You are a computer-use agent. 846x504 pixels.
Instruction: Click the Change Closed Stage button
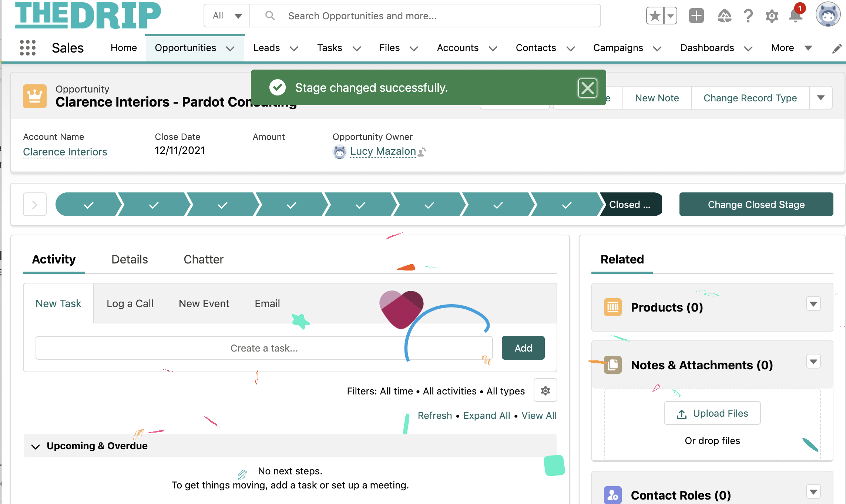tap(756, 204)
